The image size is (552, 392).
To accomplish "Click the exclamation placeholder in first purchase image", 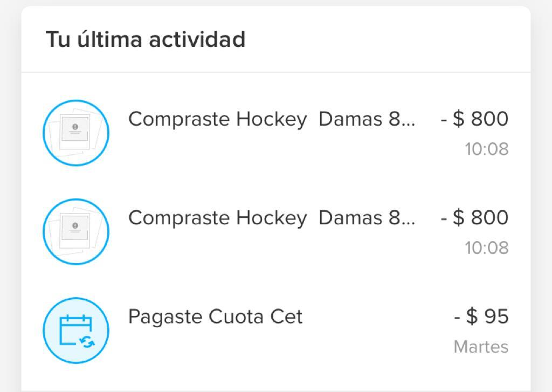I will (75, 127).
